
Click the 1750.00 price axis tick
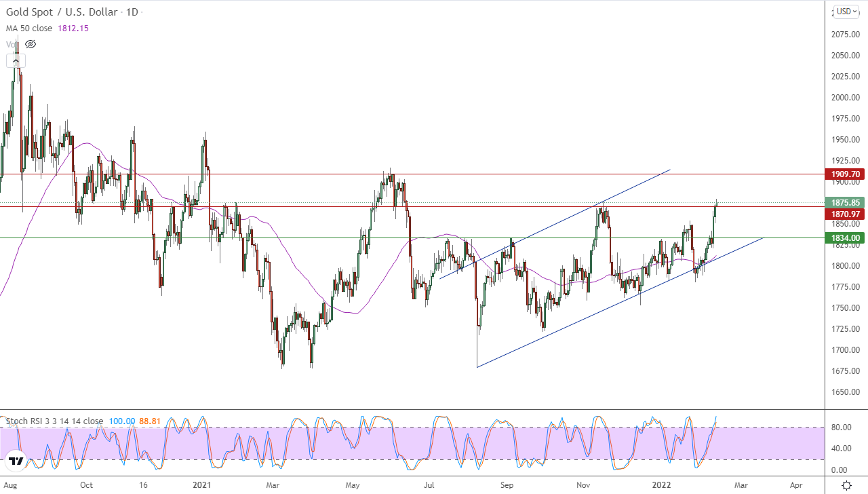point(845,308)
